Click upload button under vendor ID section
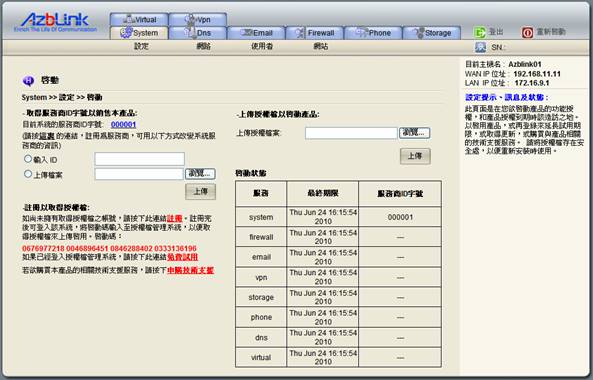This screenshot has height=380, width=593. [200, 192]
